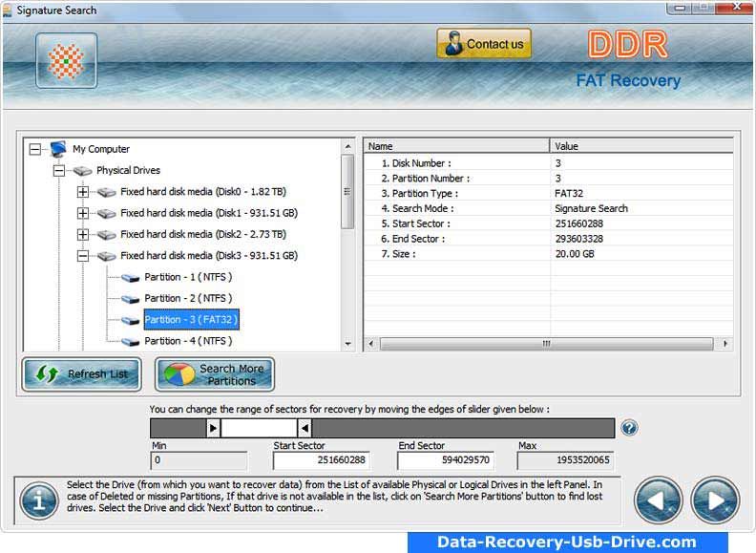
Task: Select Partition - 1 (NTFS)
Action: 187,277
